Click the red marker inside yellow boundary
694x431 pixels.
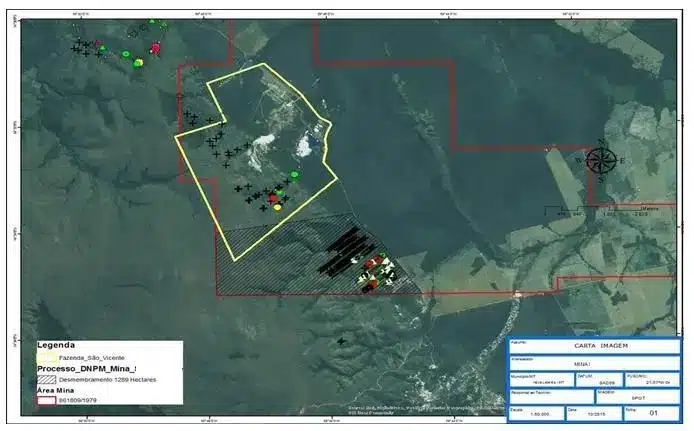point(273,198)
